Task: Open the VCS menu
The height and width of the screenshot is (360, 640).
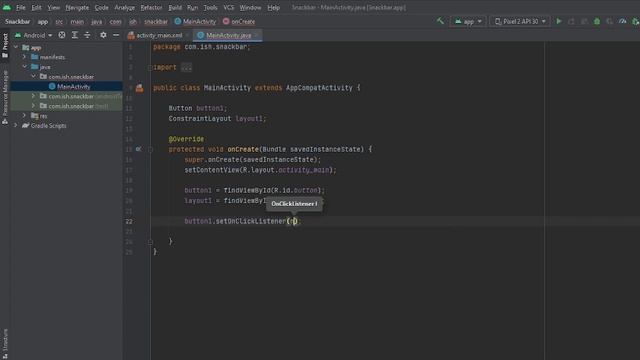Action: [x=228, y=7]
